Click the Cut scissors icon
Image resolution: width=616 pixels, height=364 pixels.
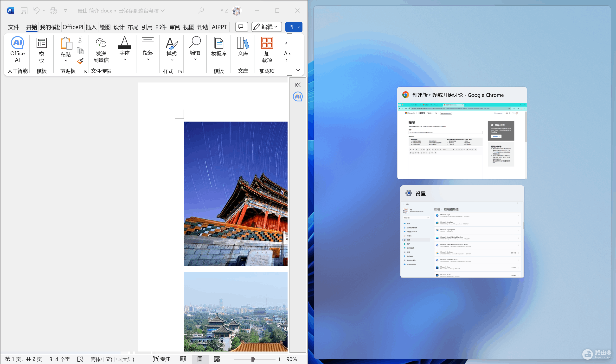(x=80, y=40)
